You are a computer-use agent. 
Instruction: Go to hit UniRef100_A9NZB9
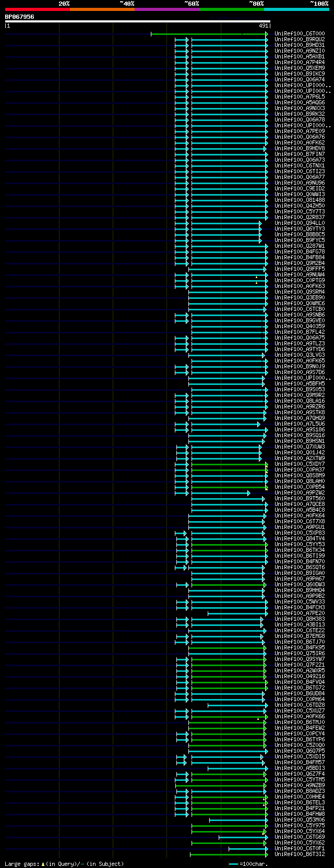(300, 786)
